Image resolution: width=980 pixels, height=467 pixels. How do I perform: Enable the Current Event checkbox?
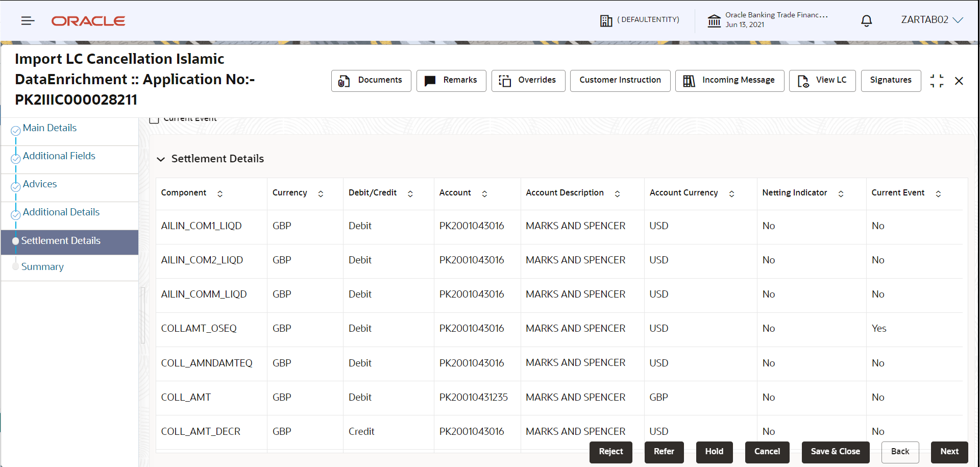[x=155, y=118]
